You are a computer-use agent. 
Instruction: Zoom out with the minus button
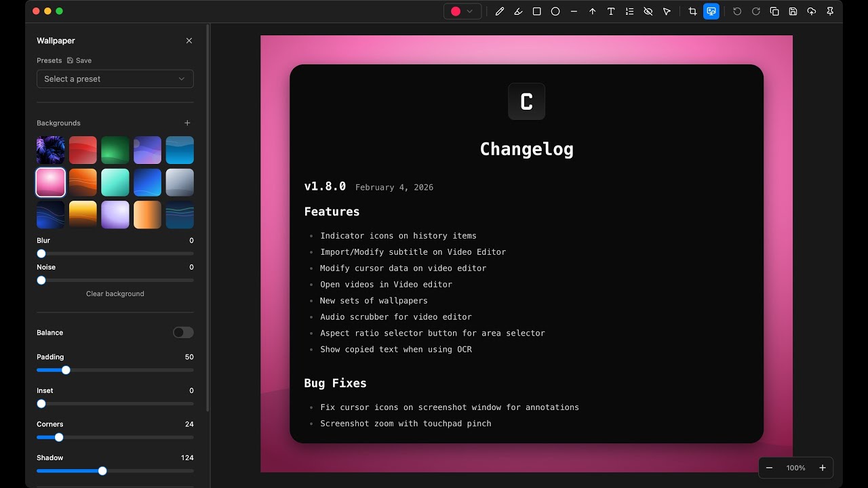click(x=769, y=468)
